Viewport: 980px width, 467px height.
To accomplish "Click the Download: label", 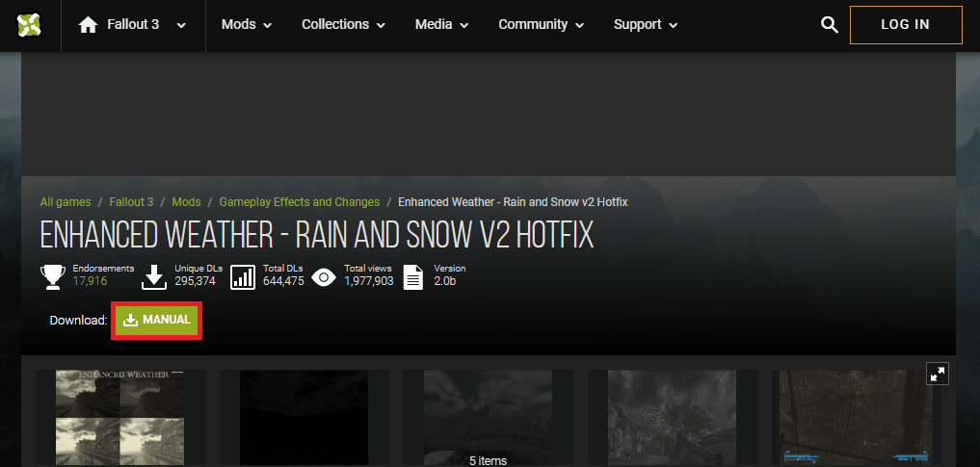I will tap(79, 321).
